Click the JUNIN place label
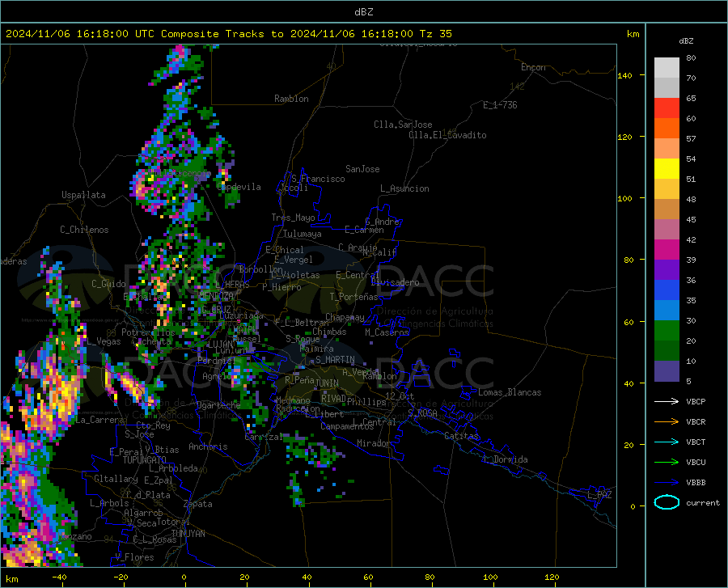Image resolution: width=728 pixels, height=588 pixels. pos(327,383)
